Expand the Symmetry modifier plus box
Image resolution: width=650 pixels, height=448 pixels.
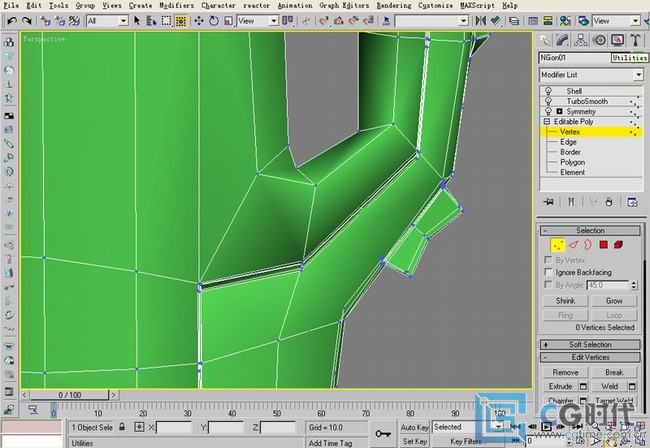(x=559, y=111)
